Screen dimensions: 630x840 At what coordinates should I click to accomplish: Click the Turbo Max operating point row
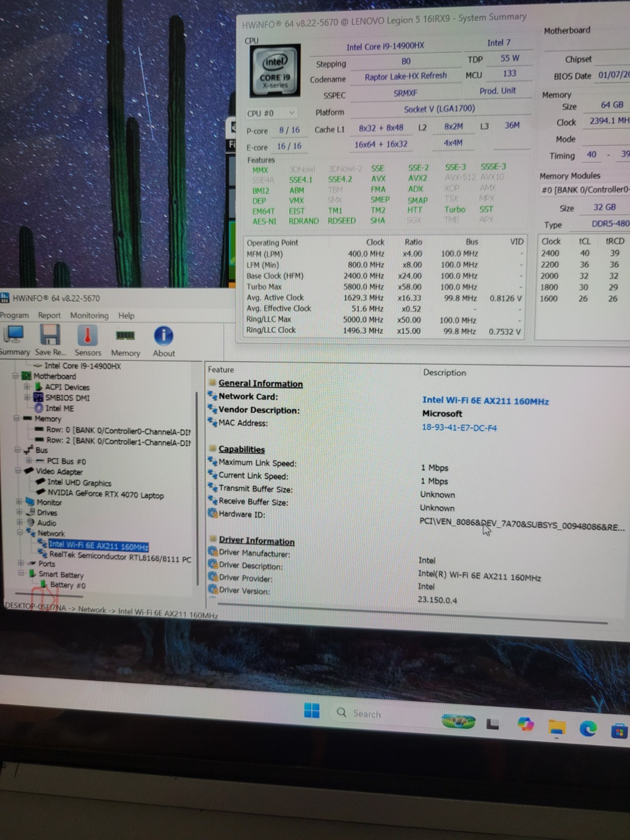(x=384, y=287)
